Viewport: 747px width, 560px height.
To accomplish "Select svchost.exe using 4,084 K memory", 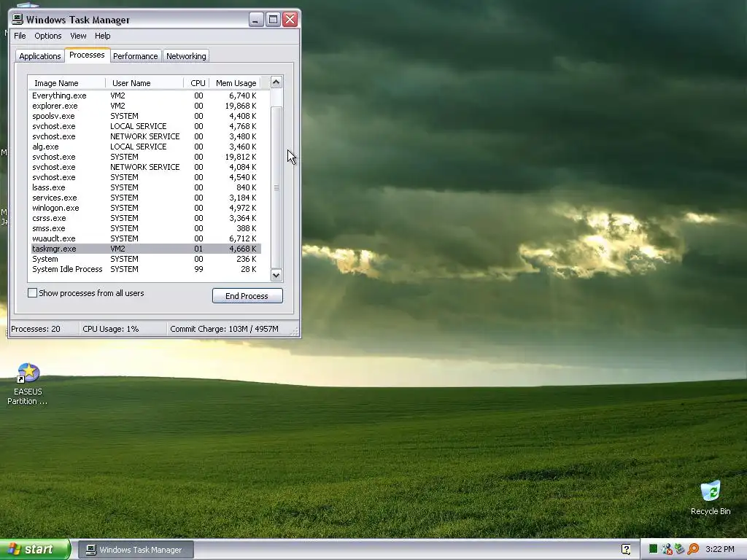I will (x=146, y=167).
